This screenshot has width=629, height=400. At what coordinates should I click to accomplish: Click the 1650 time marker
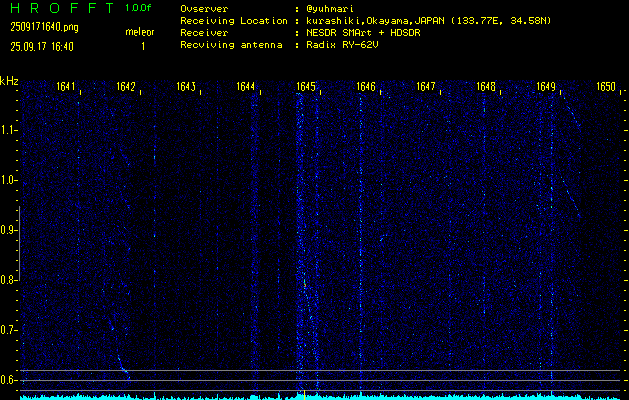[606, 86]
